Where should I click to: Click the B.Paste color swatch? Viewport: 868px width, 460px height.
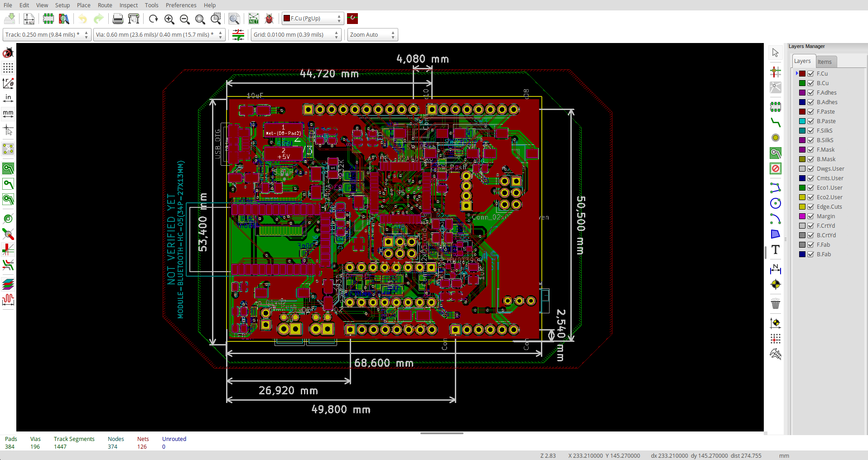[802, 121]
